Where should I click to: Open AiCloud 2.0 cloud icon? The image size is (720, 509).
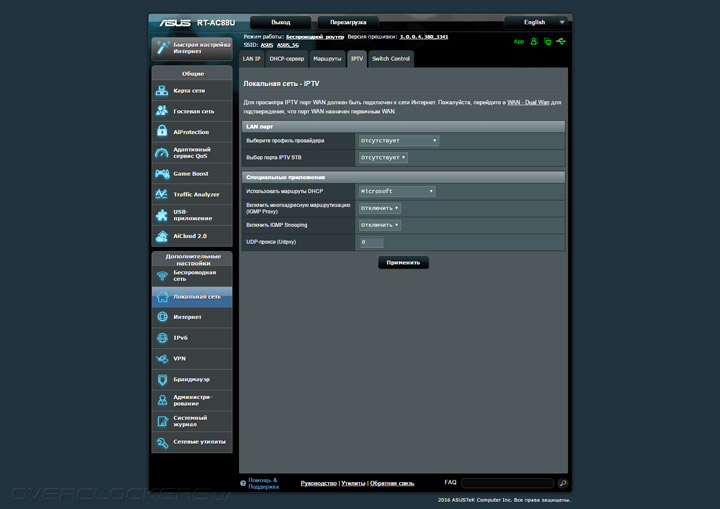[162, 236]
